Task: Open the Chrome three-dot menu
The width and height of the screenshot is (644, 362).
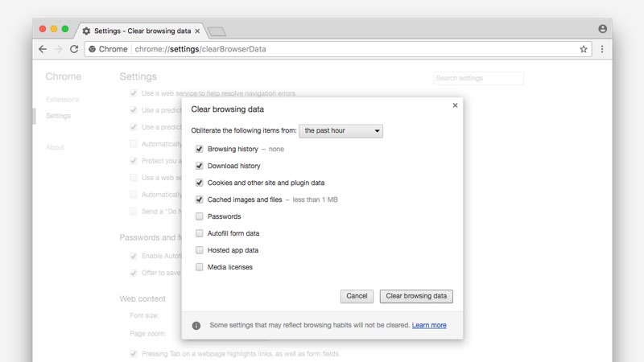Action: pos(602,49)
